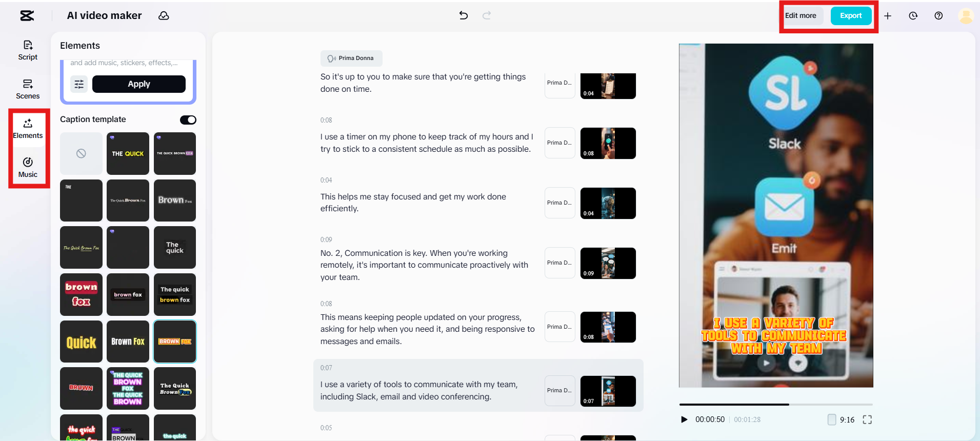Click the CapCut logo icon
Image resolution: width=980 pixels, height=441 pixels.
(27, 16)
